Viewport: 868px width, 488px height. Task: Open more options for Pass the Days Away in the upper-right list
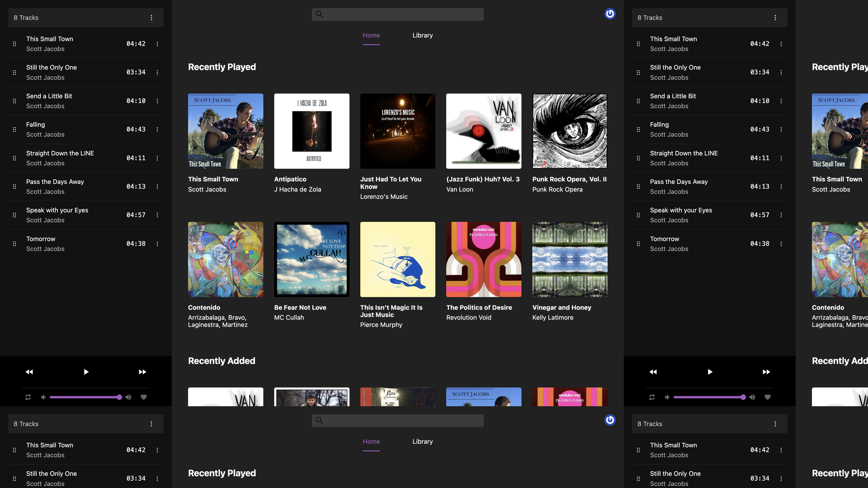click(x=781, y=187)
